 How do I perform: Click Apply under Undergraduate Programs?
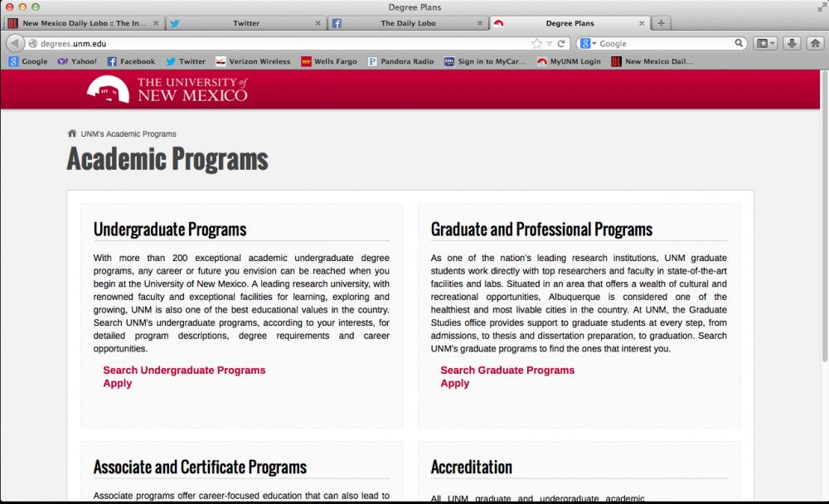tap(117, 383)
